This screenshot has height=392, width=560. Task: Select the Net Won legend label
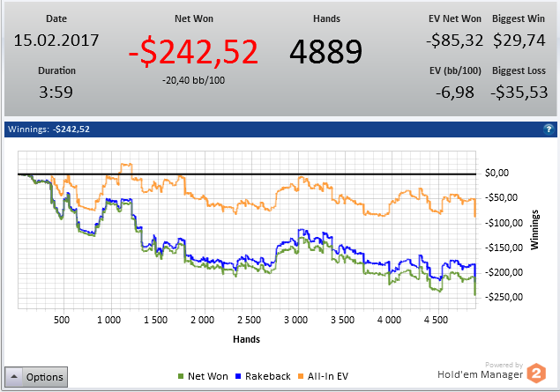(x=208, y=376)
